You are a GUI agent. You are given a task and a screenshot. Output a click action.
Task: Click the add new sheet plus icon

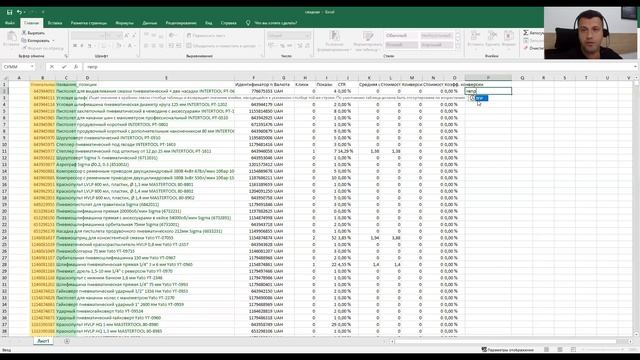pyautogui.click(x=67, y=341)
